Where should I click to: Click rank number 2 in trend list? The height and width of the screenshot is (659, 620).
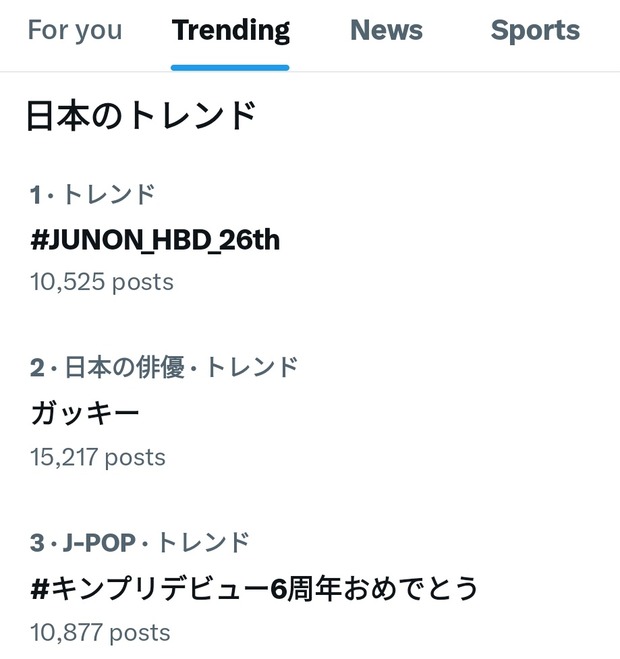(x=37, y=367)
